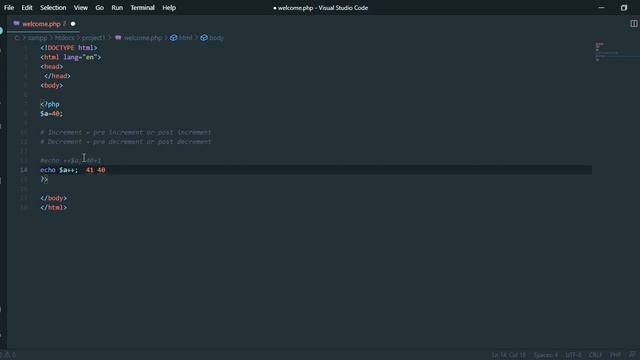Click the html symbol breadcrumb
The width and height of the screenshot is (640, 360).
pyautogui.click(x=181, y=38)
